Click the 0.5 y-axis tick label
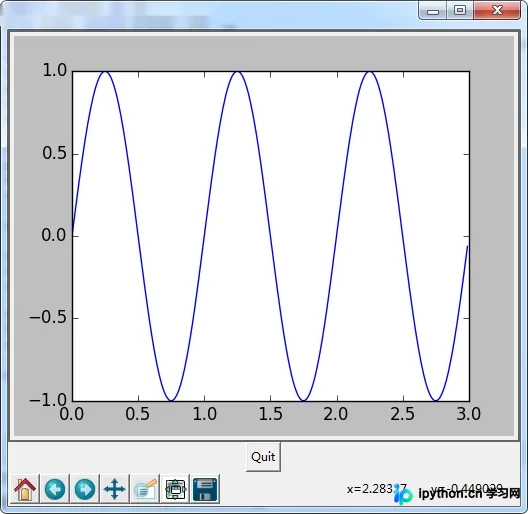 point(54,154)
